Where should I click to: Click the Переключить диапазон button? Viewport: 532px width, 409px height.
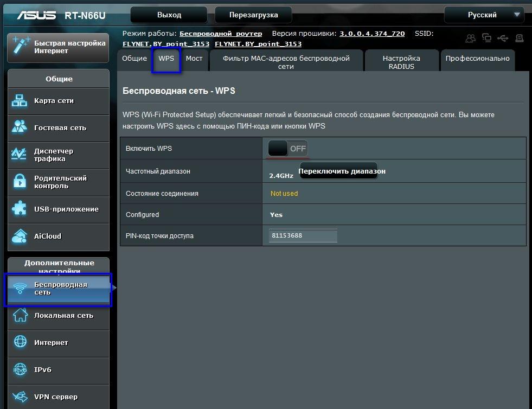tap(339, 171)
